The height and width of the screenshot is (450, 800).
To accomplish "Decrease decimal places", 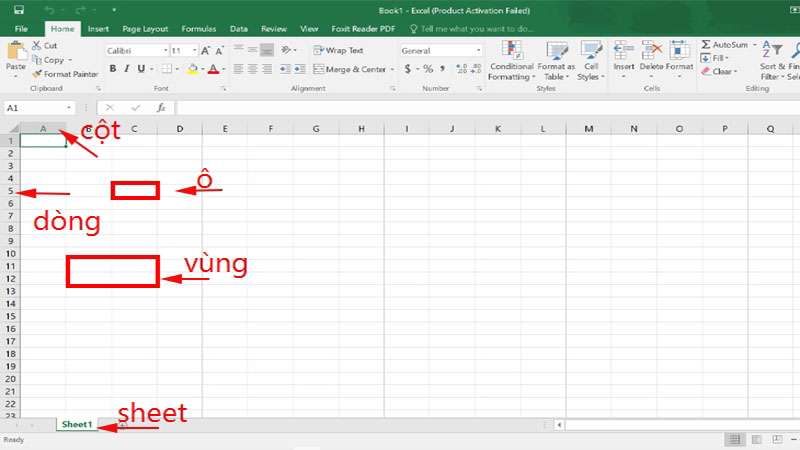I will (x=477, y=69).
